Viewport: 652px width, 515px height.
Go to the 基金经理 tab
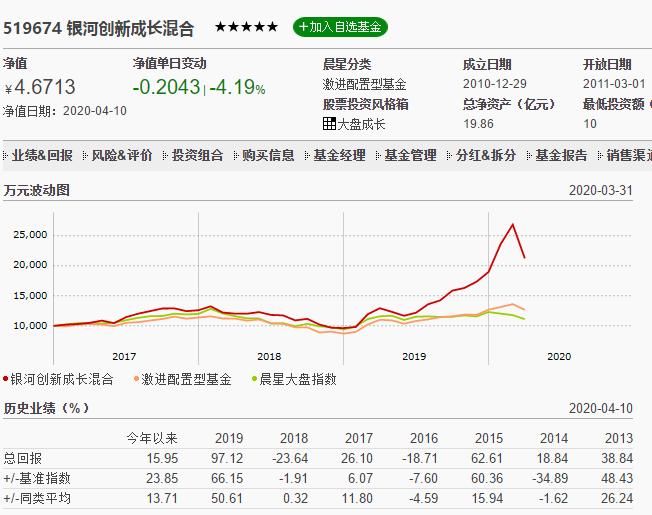(339, 155)
